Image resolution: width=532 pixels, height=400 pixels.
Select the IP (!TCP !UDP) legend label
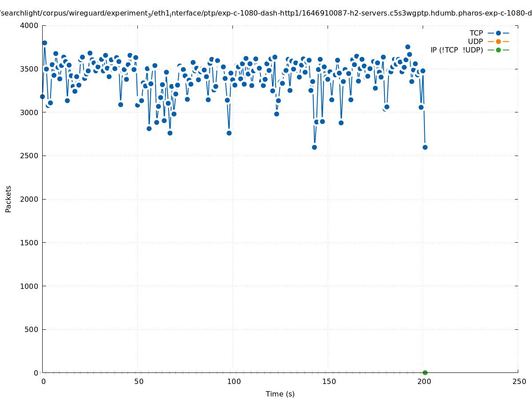coord(456,50)
